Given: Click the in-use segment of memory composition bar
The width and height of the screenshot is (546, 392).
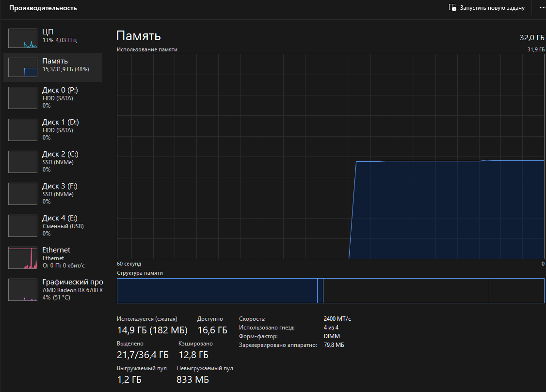Looking at the screenshot, I should click(x=217, y=291).
